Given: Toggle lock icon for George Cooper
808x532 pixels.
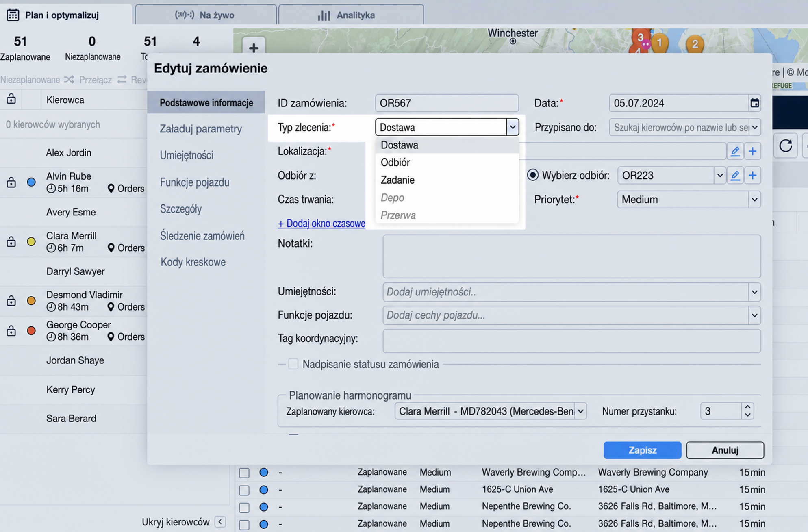Looking at the screenshot, I should click(x=11, y=330).
